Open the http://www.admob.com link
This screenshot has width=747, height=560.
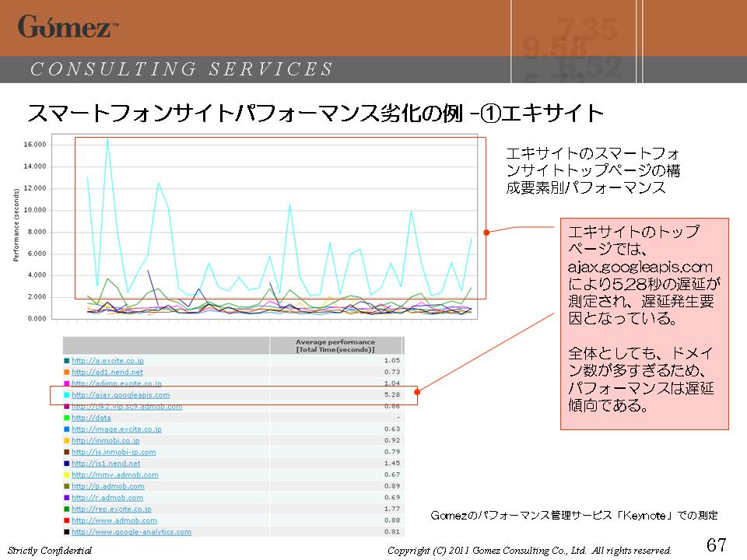[114, 521]
